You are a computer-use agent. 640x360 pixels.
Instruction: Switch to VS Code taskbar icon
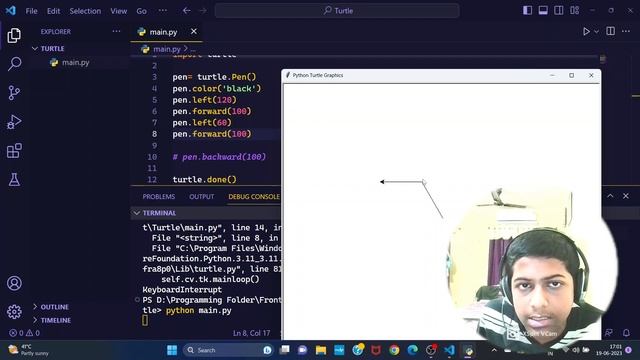(449, 350)
